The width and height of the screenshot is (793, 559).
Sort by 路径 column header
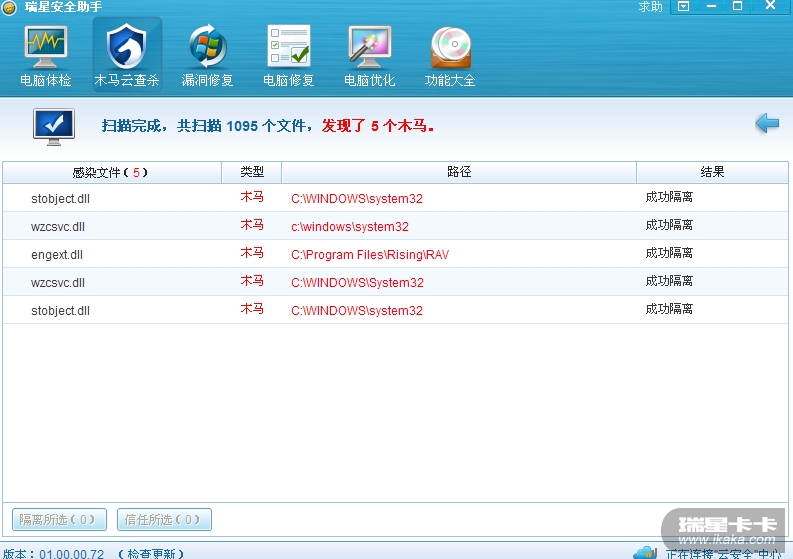coord(459,173)
